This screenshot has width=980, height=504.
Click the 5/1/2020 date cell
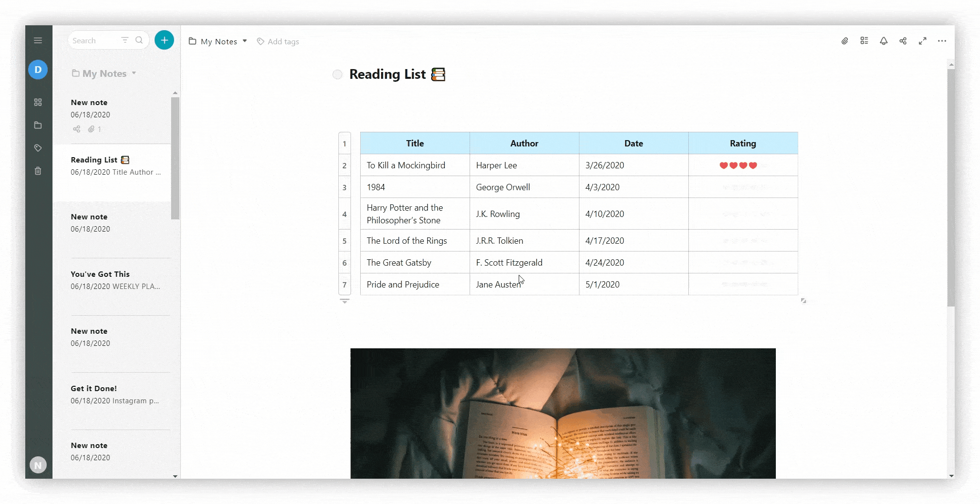point(634,285)
